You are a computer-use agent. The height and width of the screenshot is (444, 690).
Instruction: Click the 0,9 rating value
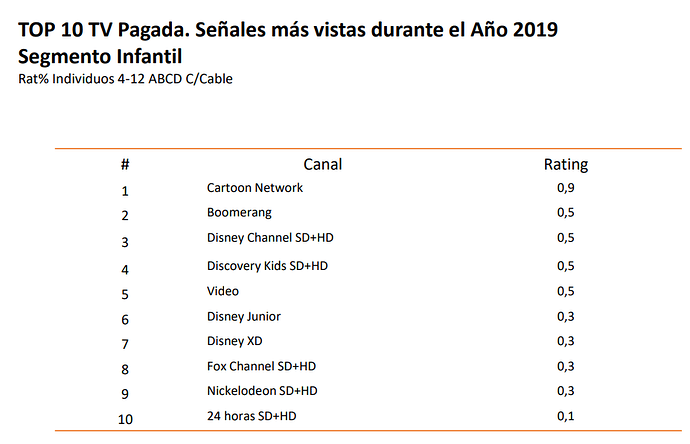coord(565,188)
